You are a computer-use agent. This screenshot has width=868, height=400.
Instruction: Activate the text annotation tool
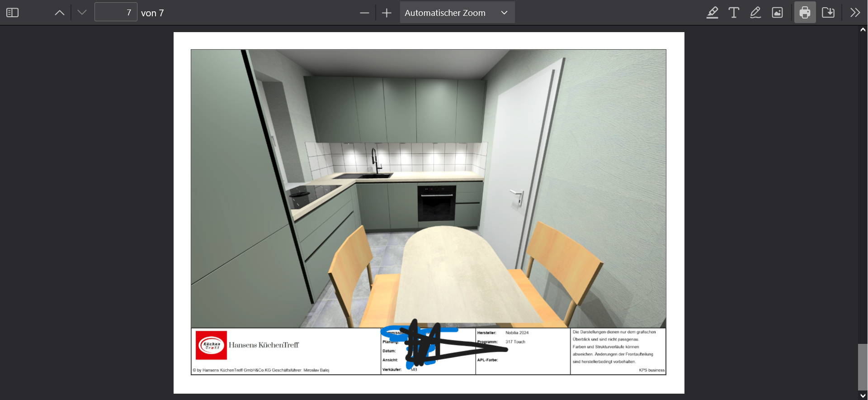coord(734,13)
